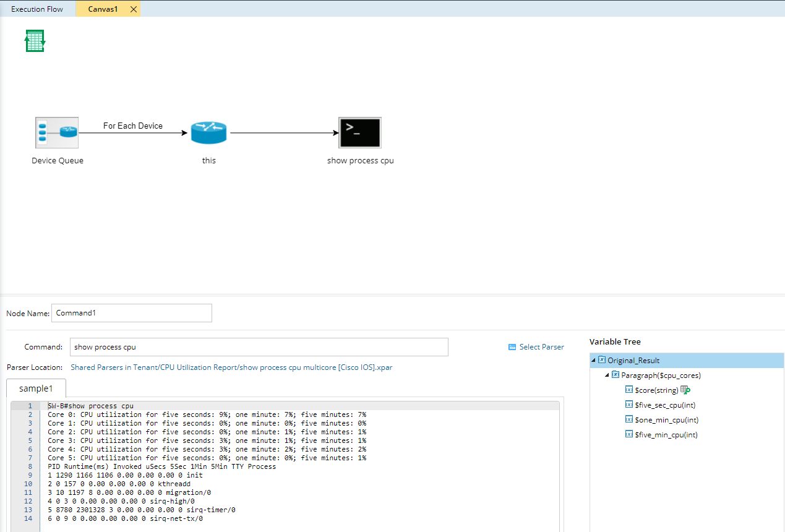Open the Canvas1 tab
The height and width of the screenshot is (532, 785).
click(103, 9)
